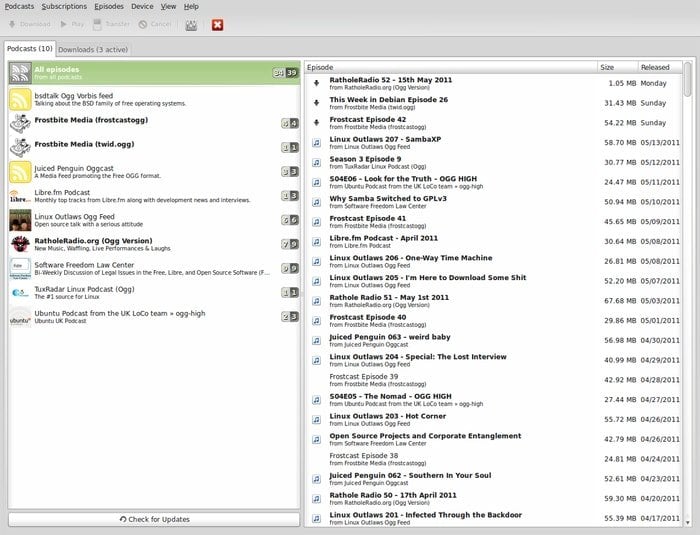Click the All episodes count badge

pos(285,73)
